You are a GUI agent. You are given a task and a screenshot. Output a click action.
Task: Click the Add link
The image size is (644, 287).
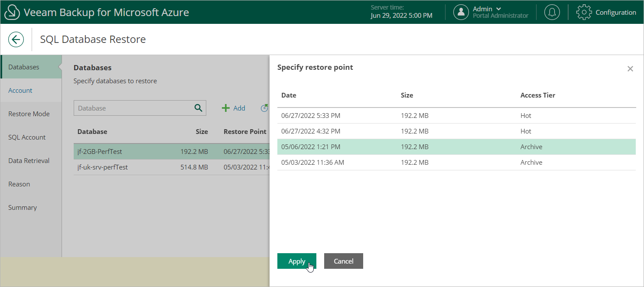click(x=239, y=108)
